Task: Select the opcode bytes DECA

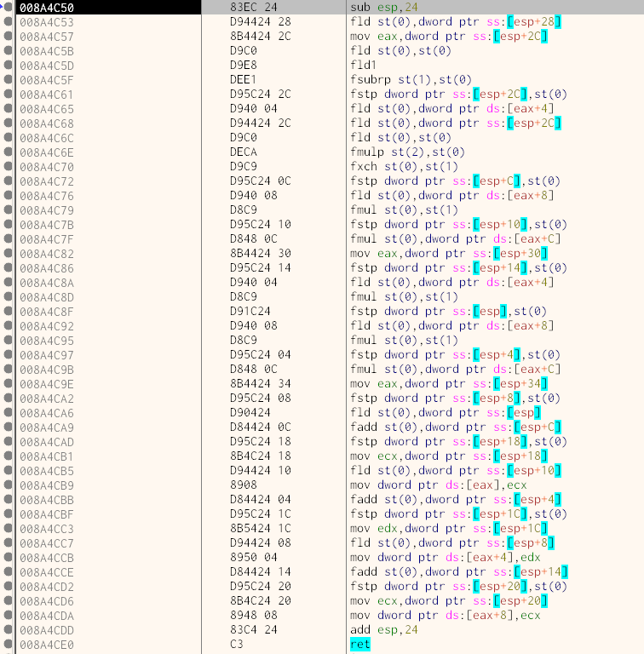Action: 244,152
